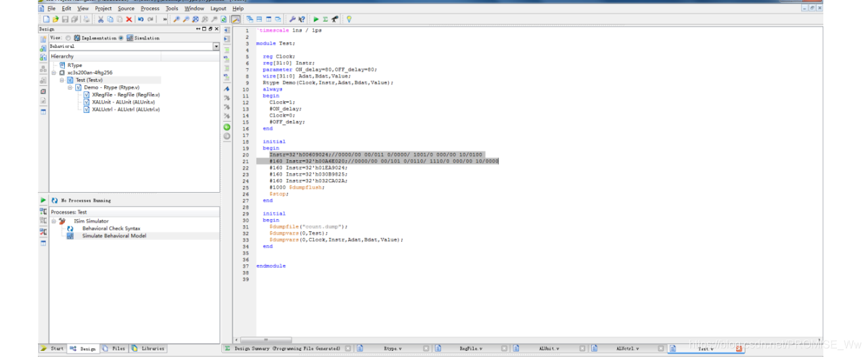Open the ALUnit.v editor tab
This screenshot has width=868, height=357.
coord(548,348)
